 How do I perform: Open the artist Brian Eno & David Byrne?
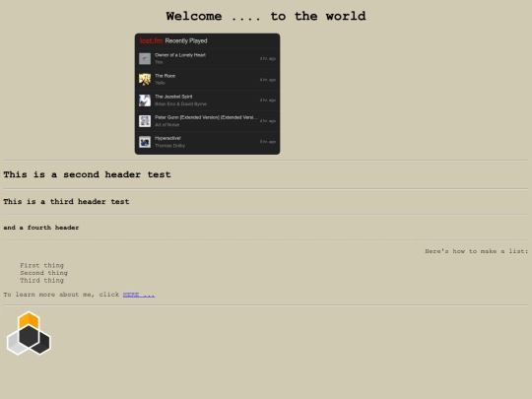pyautogui.click(x=180, y=103)
